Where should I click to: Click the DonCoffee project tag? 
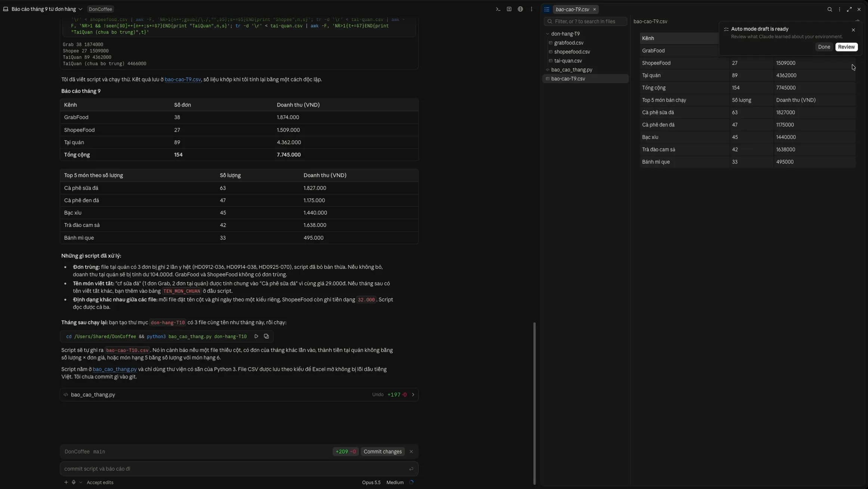click(x=100, y=9)
